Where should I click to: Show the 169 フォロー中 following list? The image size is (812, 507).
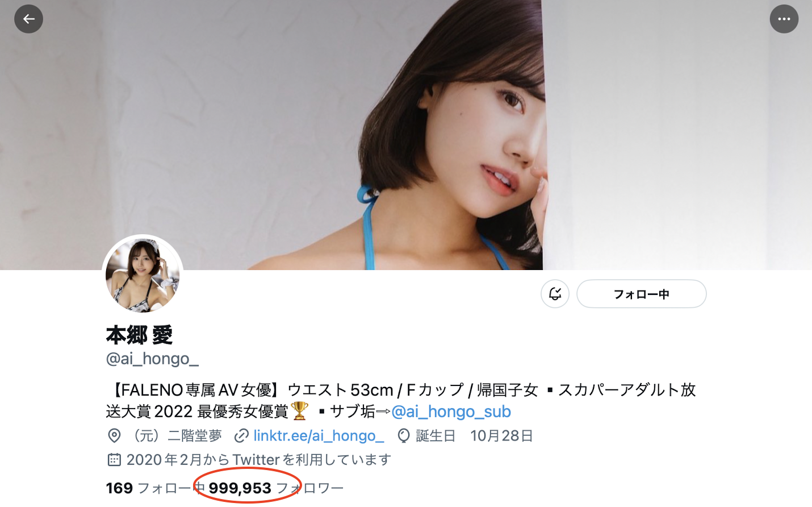149,488
